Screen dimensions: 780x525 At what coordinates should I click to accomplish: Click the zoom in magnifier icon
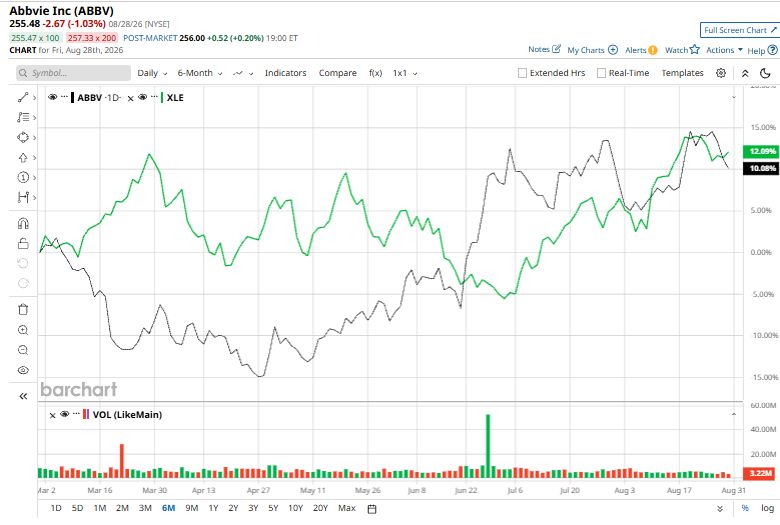(23, 330)
